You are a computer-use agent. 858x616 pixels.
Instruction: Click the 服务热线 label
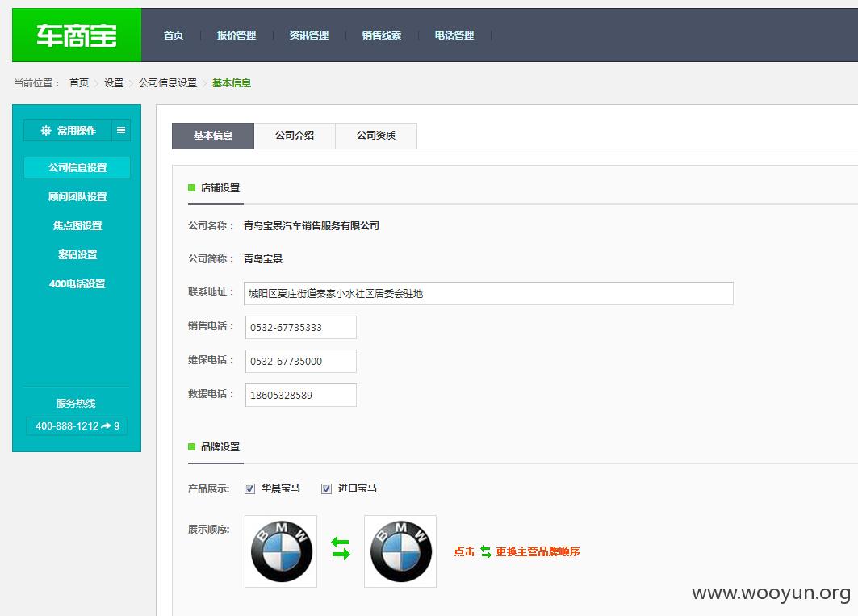click(x=76, y=404)
